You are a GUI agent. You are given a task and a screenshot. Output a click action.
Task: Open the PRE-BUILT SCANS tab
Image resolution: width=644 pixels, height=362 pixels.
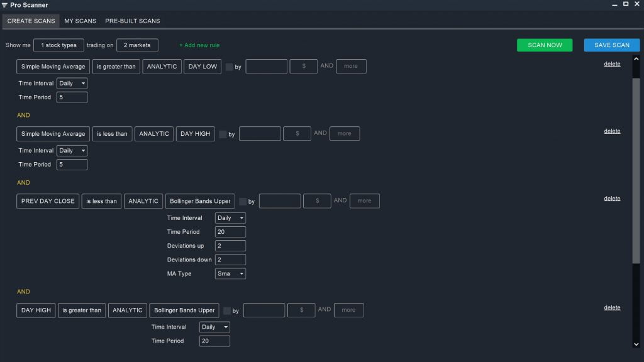[132, 21]
